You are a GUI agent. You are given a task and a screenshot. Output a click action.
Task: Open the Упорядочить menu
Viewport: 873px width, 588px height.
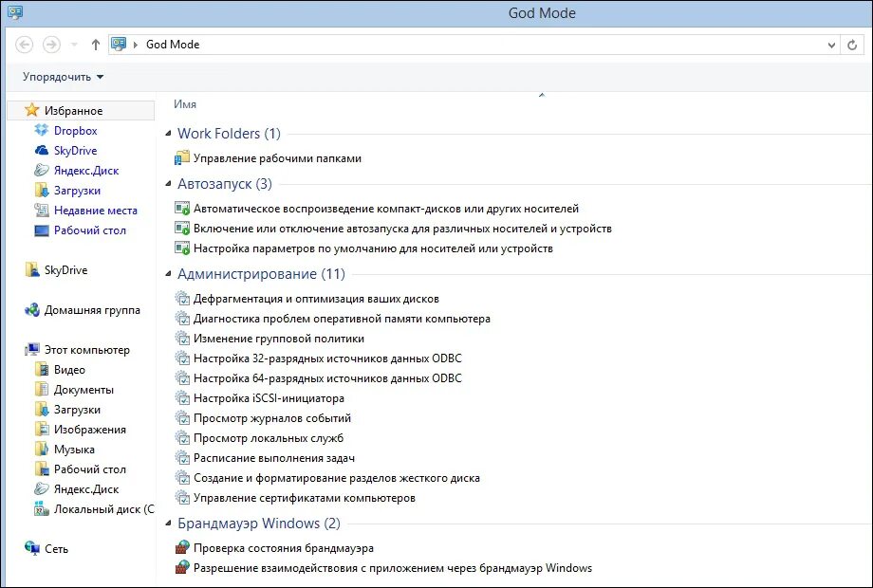tap(63, 77)
